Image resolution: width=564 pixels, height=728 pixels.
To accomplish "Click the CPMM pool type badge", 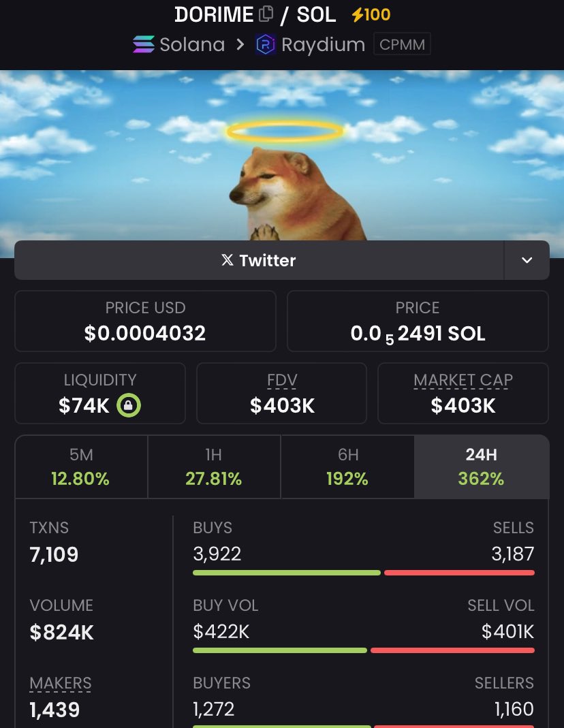I will tap(402, 44).
